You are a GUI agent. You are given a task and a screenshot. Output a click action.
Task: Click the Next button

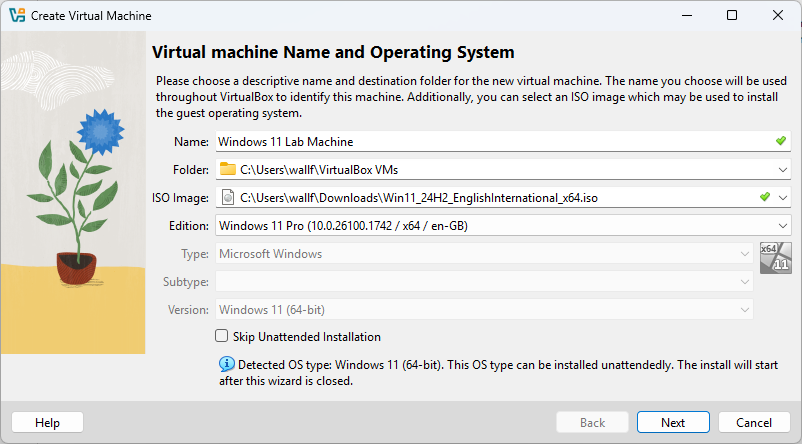click(x=673, y=423)
